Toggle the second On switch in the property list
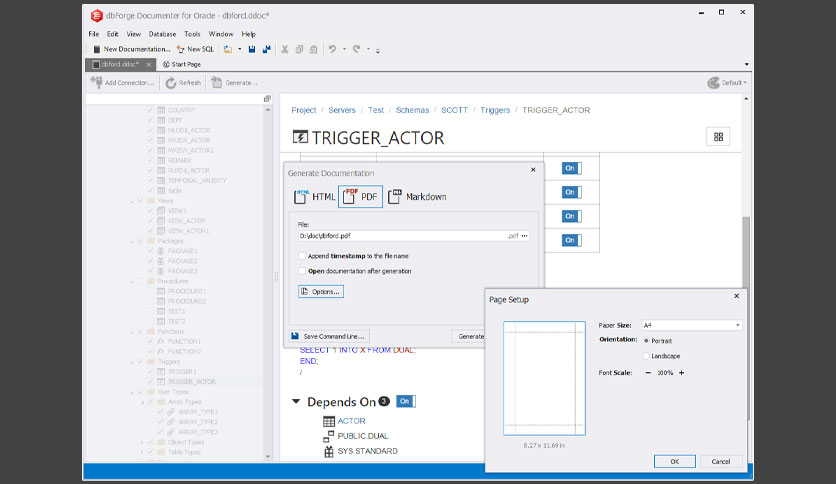 click(x=572, y=192)
